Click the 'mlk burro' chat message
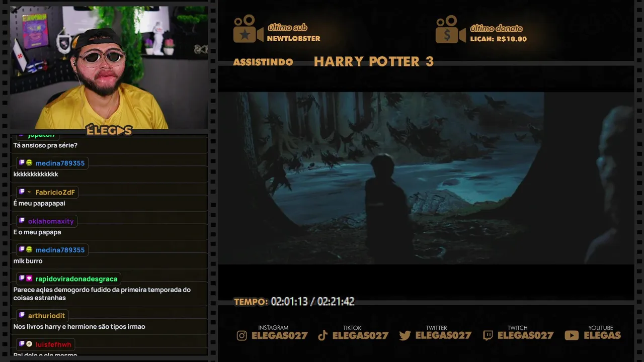 coord(28,261)
